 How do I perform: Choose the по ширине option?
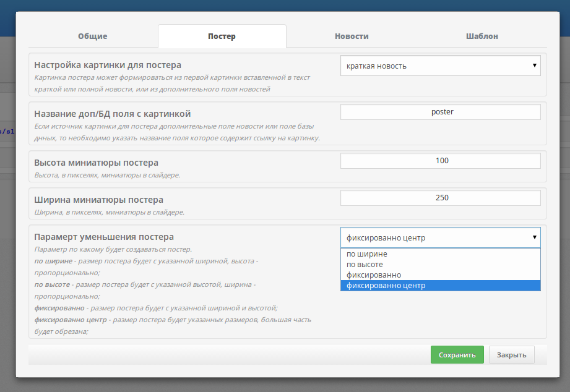[367, 254]
